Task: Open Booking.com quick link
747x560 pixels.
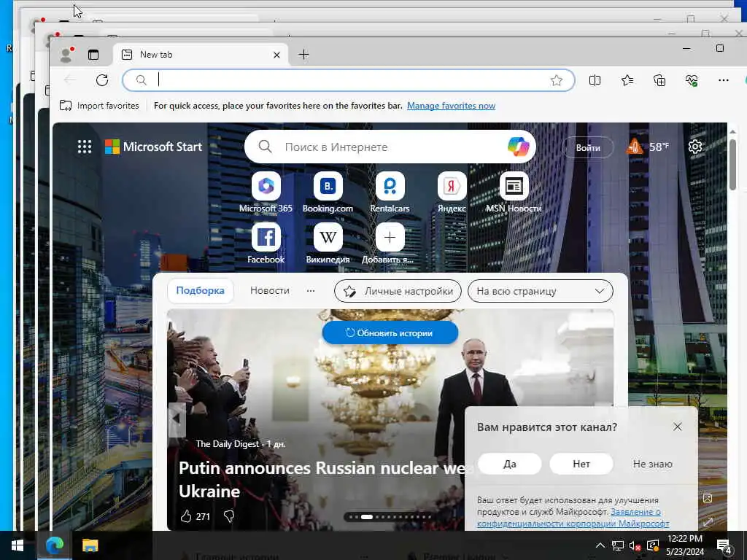Action: pyautogui.click(x=328, y=192)
